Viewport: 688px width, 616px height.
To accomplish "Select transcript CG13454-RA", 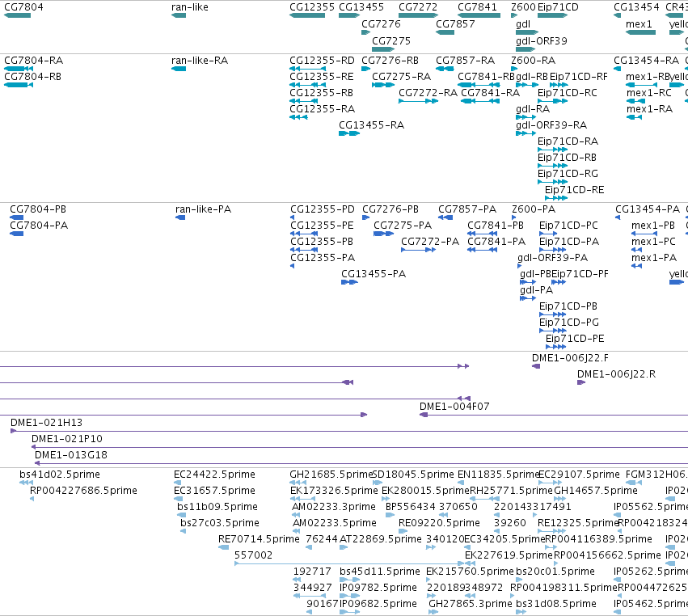I will coord(646,61).
